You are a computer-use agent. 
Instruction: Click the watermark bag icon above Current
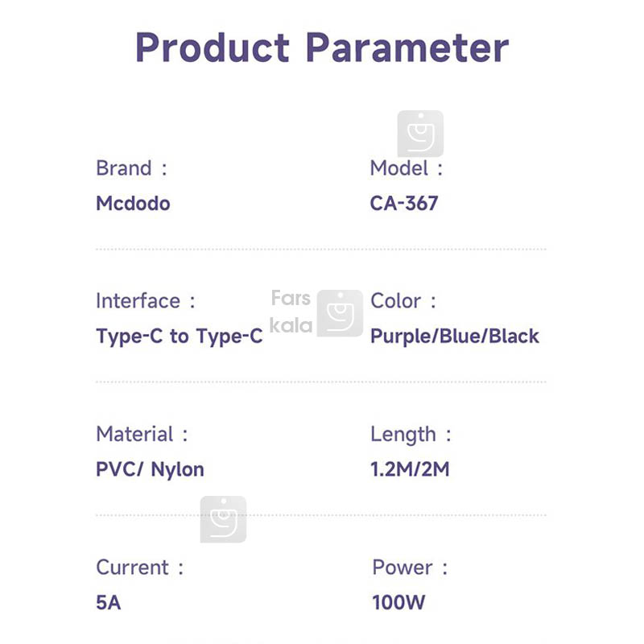[223, 519]
